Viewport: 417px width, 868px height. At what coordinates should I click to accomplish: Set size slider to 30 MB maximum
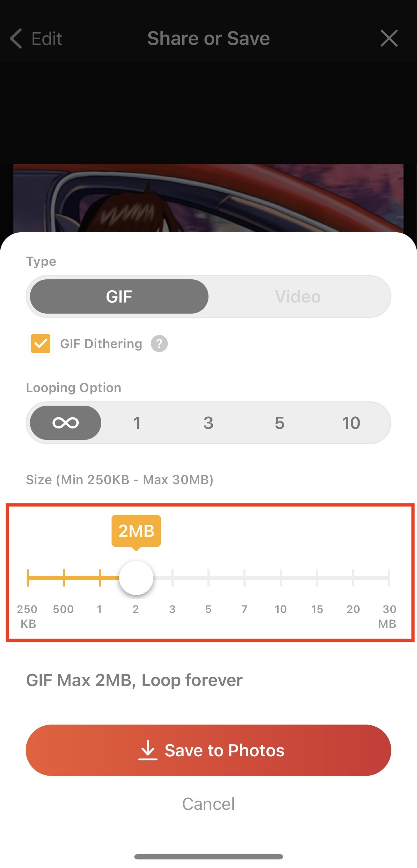(x=389, y=578)
